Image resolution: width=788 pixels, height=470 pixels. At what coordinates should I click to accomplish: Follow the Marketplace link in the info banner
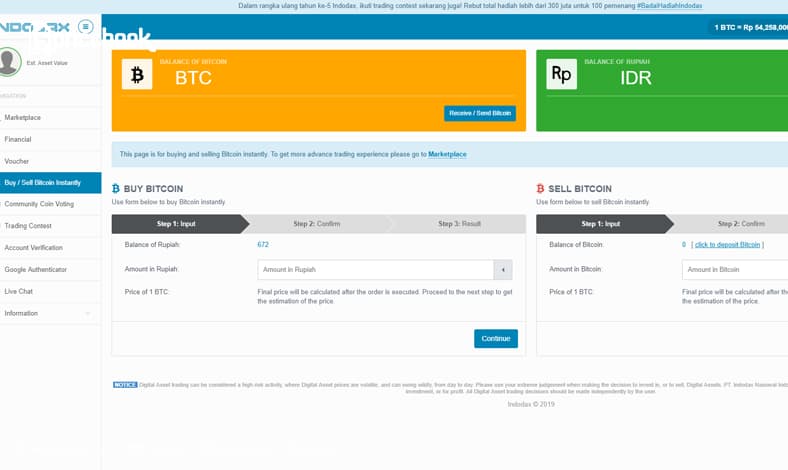447,154
